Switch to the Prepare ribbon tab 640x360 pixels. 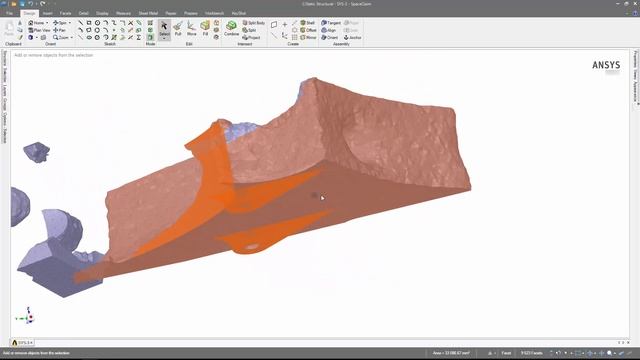coord(191,13)
